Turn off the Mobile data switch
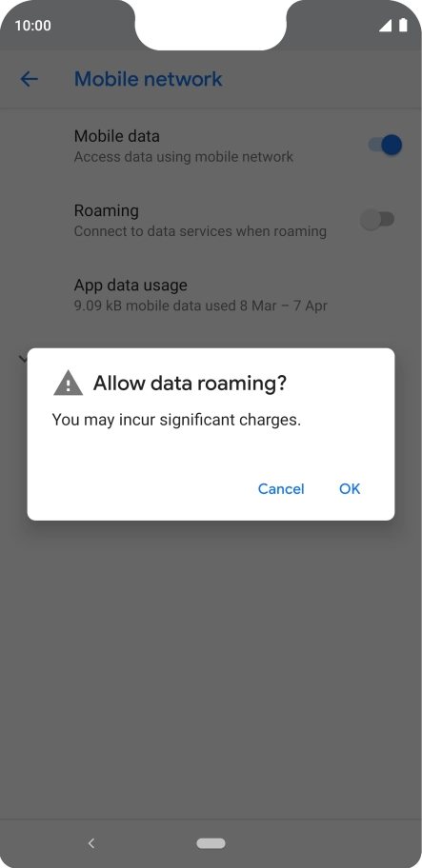Image resolution: width=422 pixels, height=868 pixels. point(385,145)
